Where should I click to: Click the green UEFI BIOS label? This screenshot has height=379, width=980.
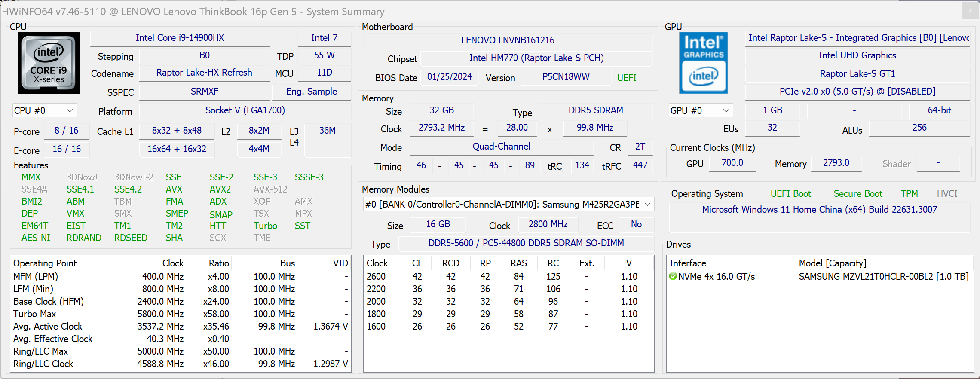click(x=627, y=78)
